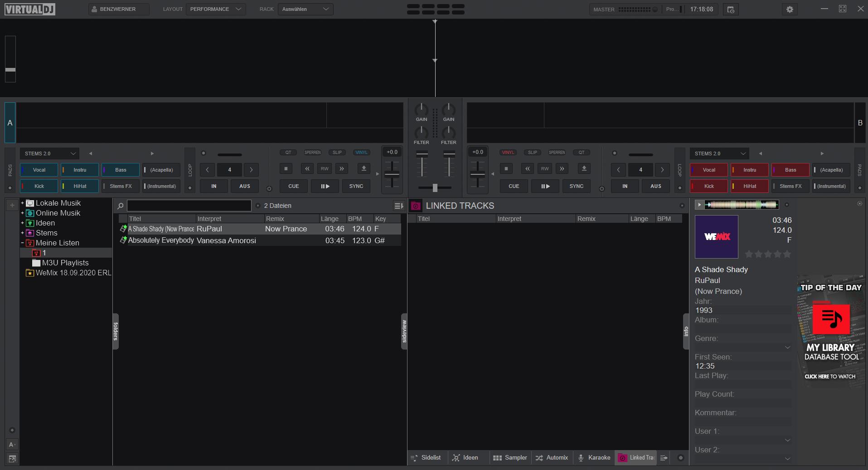Click the deck A rewind arrows
Image resolution: width=868 pixels, height=470 pixels.
307,169
